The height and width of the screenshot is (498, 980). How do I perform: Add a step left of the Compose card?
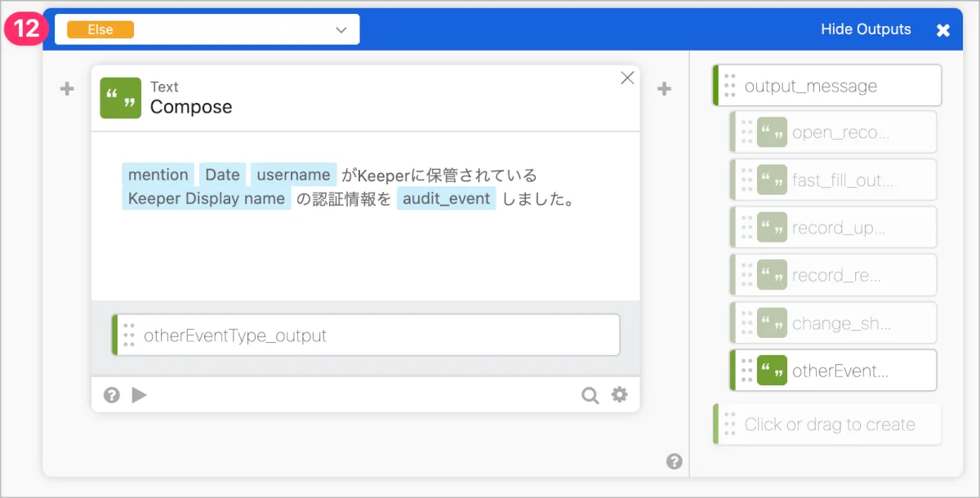coord(67,89)
